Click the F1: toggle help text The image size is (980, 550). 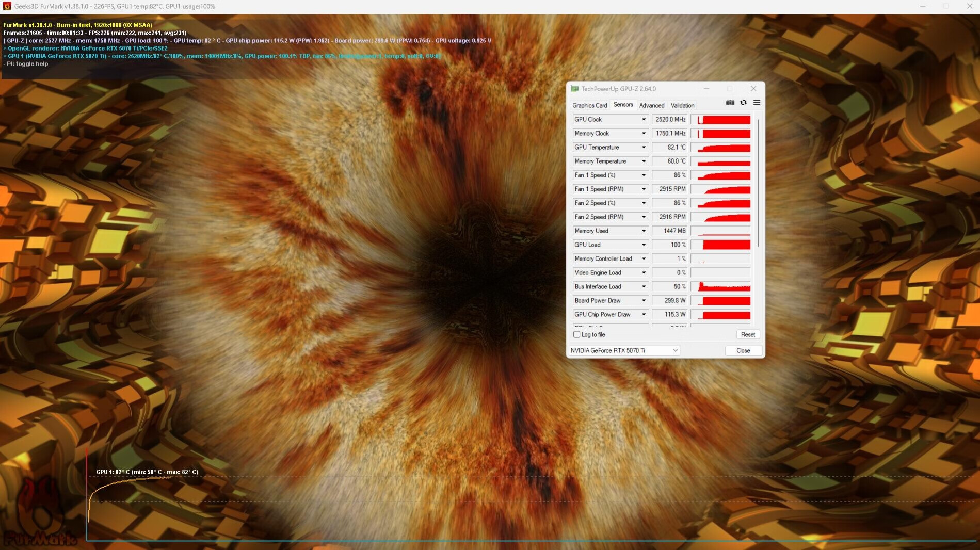(26, 64)
